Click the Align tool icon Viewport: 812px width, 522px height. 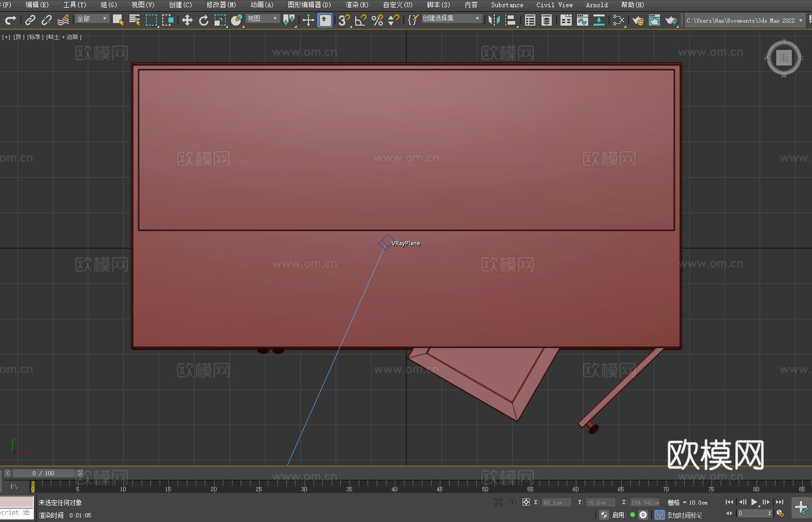pos(511,20)
